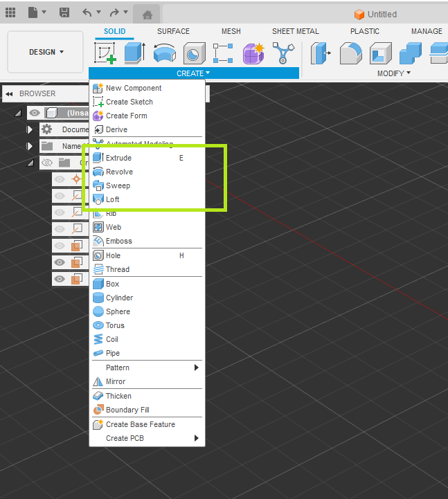The height and width of the screenshot is (499, 448).
Task: Undo the last action
Action: coord(87,12)
